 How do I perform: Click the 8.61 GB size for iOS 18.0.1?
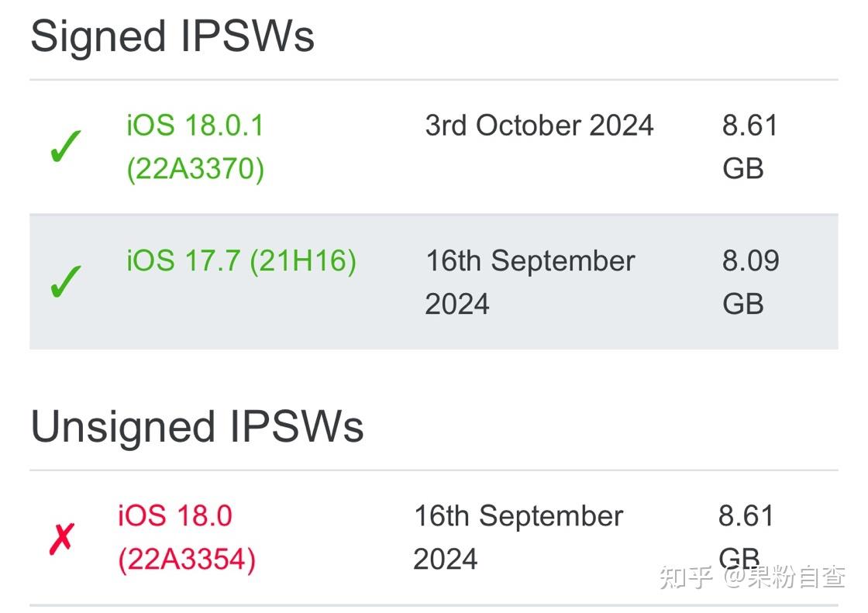[749, 146]
